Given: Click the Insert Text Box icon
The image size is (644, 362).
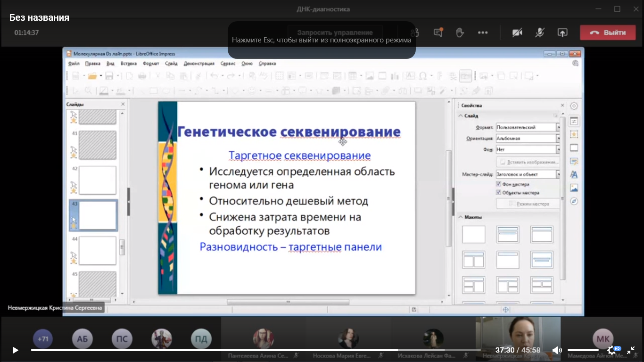Looking at the screenshot, I should (411, 76).
